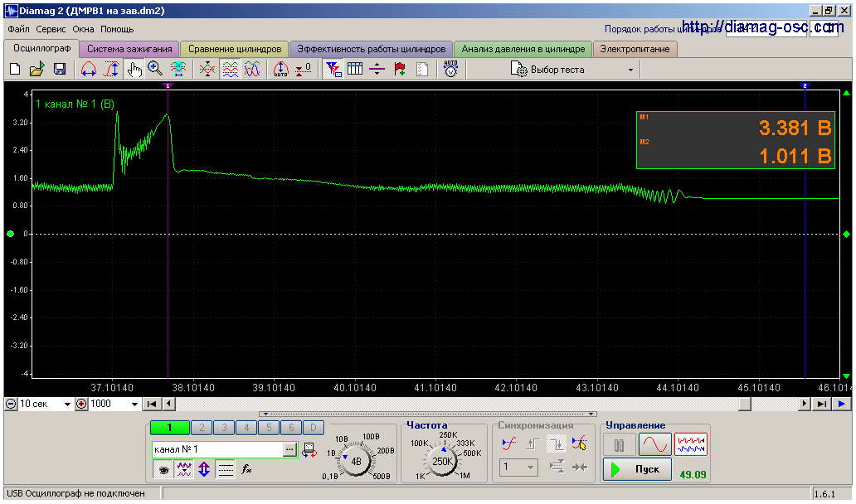
Task: Click the zero level offset icon
Action: click(x=303, y=70)
